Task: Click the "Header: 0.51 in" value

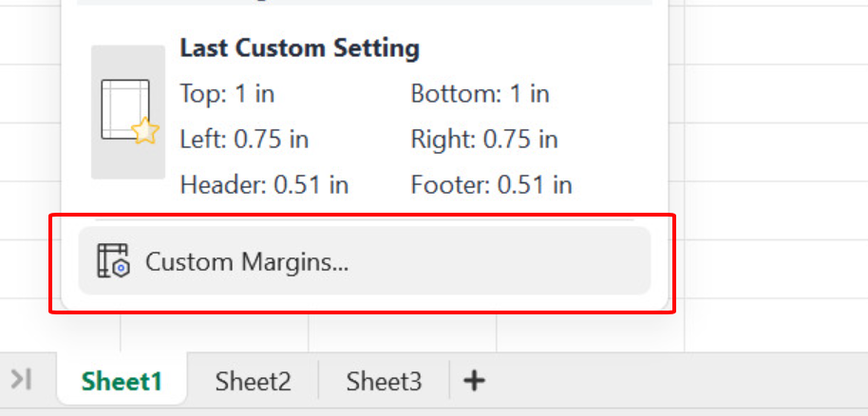Action: click(x=264, y=184)
